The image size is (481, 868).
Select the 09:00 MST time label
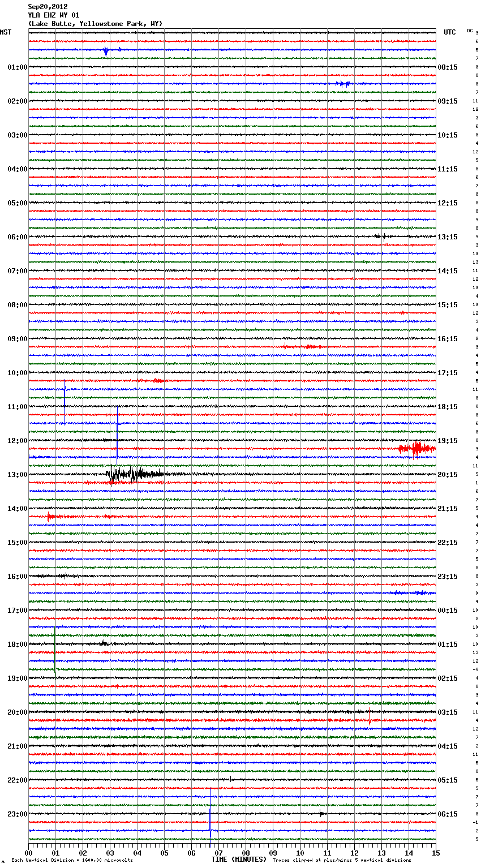pyautogui.click(x=18, y=339)
